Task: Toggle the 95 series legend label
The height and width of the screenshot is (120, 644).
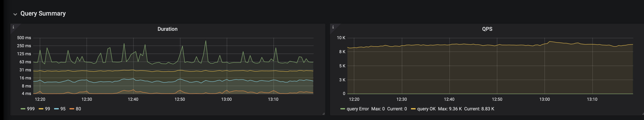Action: (x=63, y=109)
